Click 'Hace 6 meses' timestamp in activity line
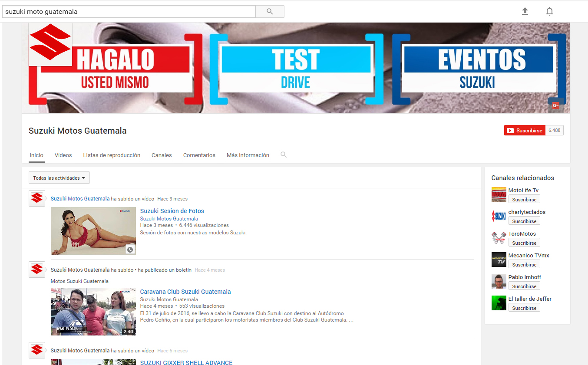Image resolution: width=588 pixels, height=365 pixels. click(172, 351)
